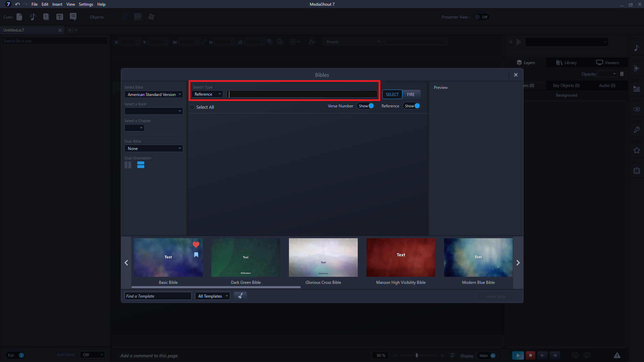Click the FIRE mode button
The height and width of the screenshot is (362, 644).
point(411,95)
